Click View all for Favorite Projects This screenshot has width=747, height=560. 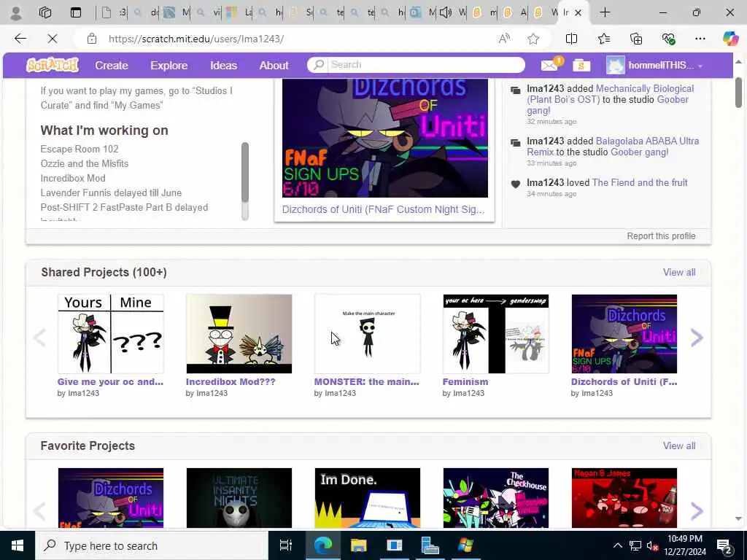pyautogui.click(x=679, y=446)
